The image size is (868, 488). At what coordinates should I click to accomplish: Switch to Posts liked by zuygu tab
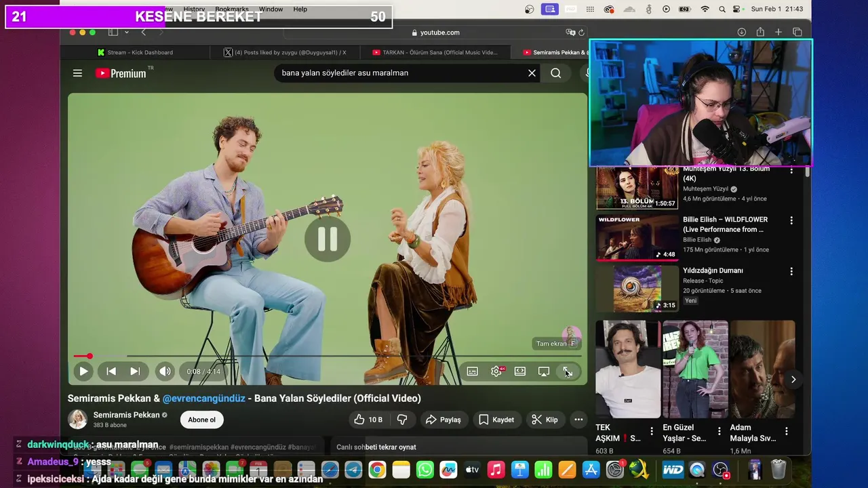285,52
